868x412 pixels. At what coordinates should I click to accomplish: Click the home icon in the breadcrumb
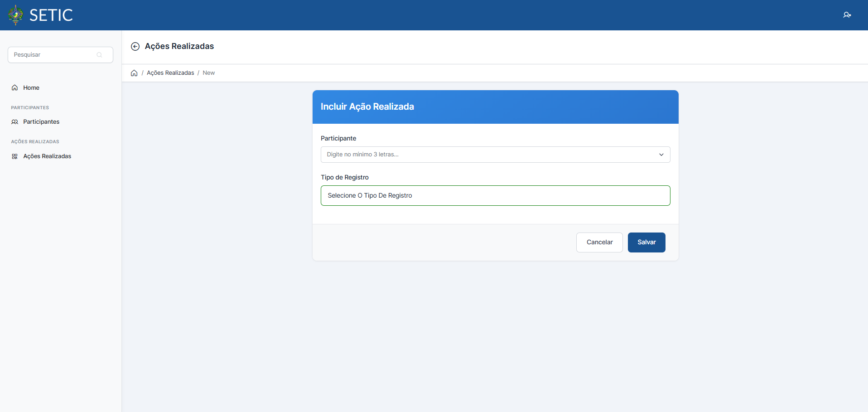coord(134,73)
